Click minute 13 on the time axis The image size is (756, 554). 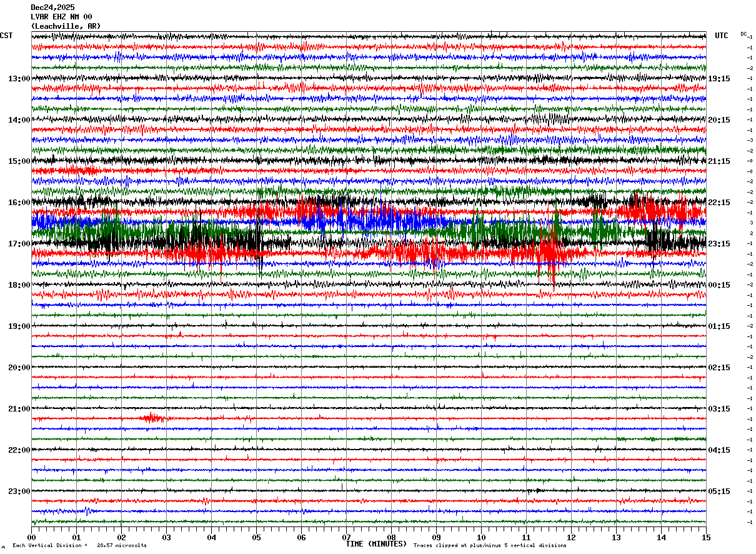coord(616,537)
